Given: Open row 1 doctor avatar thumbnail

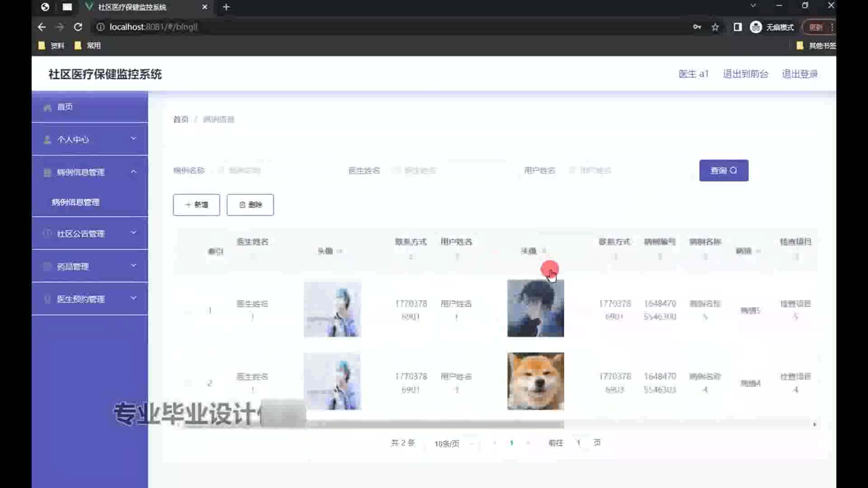Looking at the screenshot, I should coord(332,309).
